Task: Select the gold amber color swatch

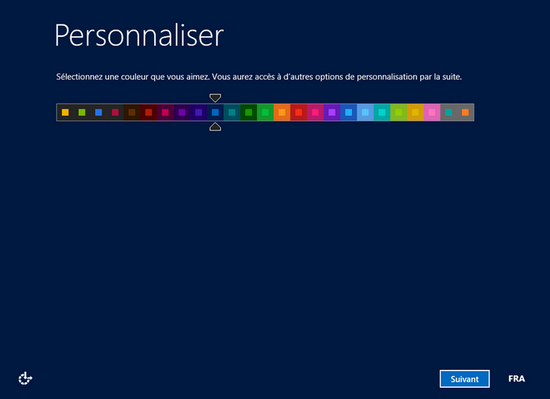Action: point(415,112)
